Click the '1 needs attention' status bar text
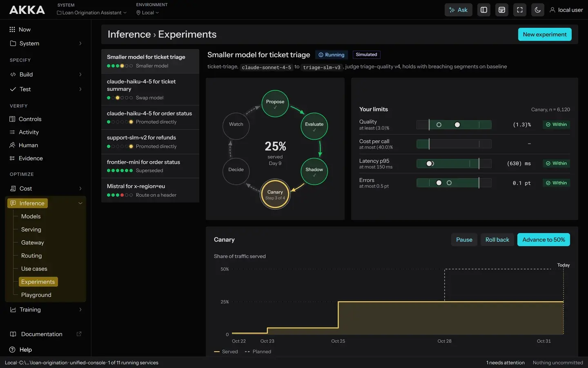This screenshot has width=588, height=368. (506, 363)
